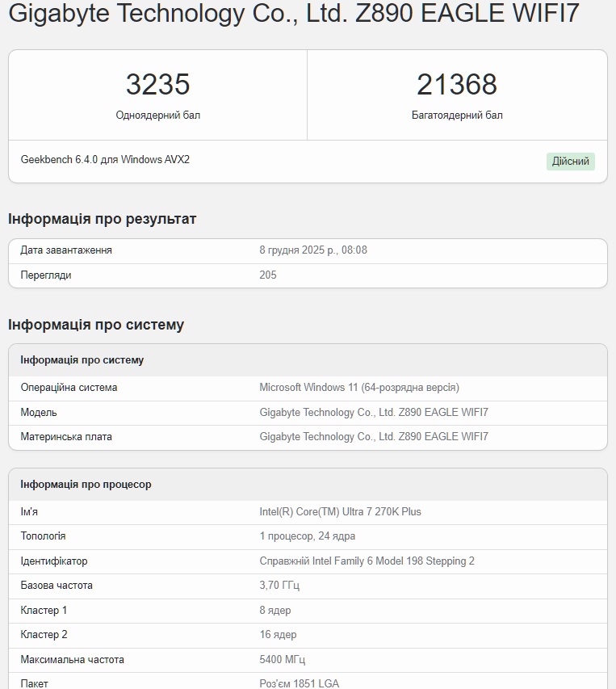
Task: Click the green "Дійсний" validity badge
Action: pos(570,162)
